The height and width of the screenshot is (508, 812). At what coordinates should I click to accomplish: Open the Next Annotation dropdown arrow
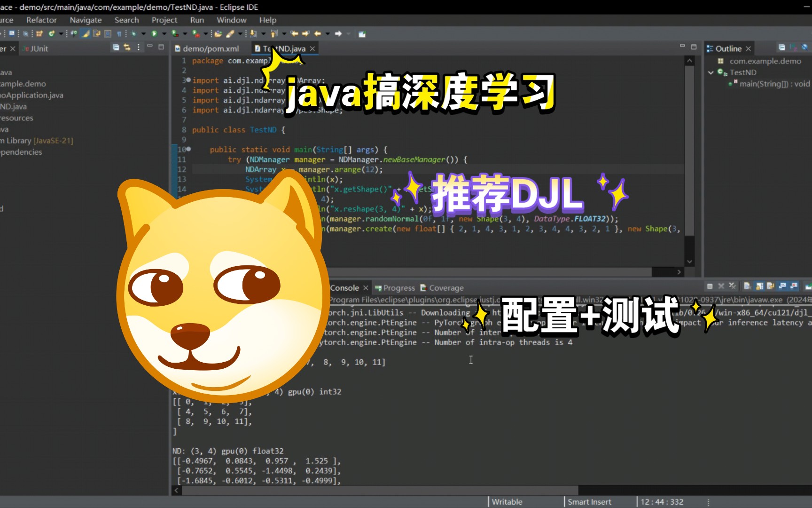(x=263, y=33)
